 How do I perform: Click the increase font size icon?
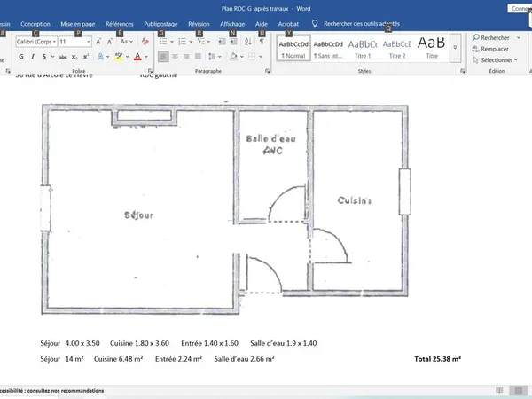coord(98,42)
